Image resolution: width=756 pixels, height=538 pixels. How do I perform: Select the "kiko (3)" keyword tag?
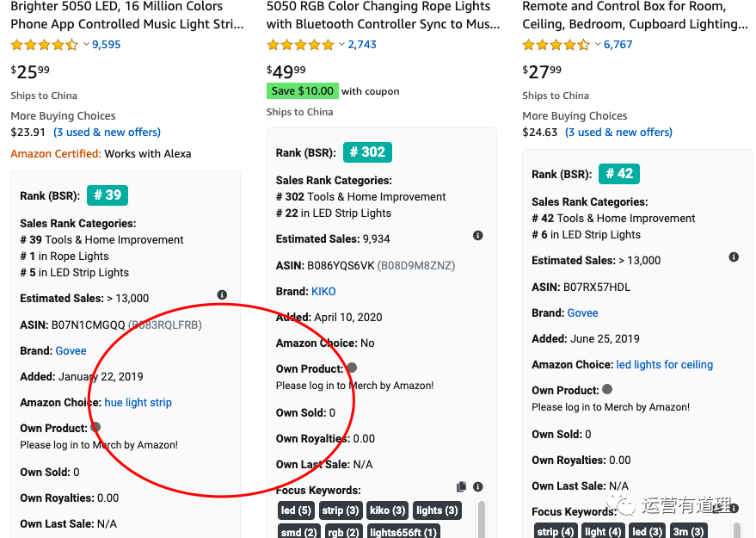coord(387,510)
